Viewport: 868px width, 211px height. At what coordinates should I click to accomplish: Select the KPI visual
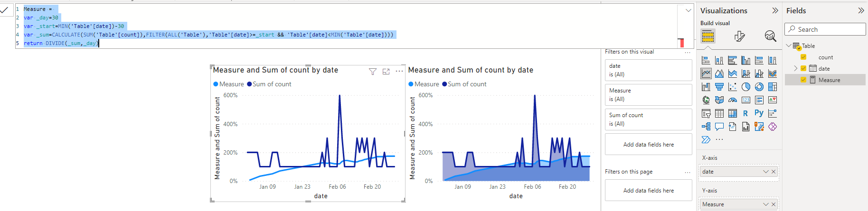click(x=773, y=100)
